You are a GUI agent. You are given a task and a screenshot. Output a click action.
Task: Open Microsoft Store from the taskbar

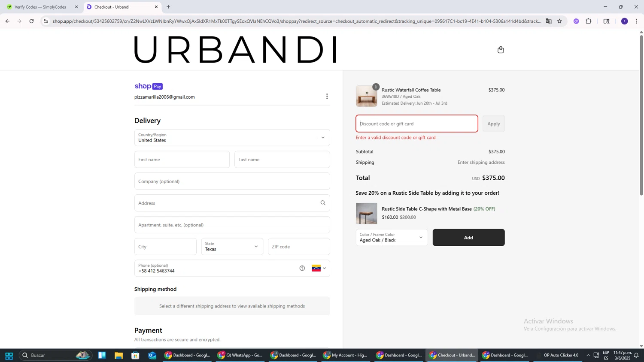[135, 355]
